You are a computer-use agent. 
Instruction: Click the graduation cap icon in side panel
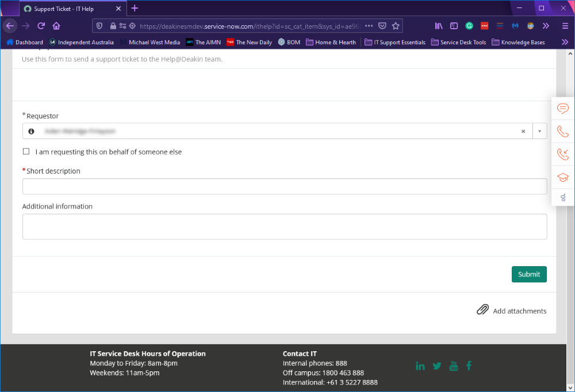pyautogui.click(x=563, y=177)
